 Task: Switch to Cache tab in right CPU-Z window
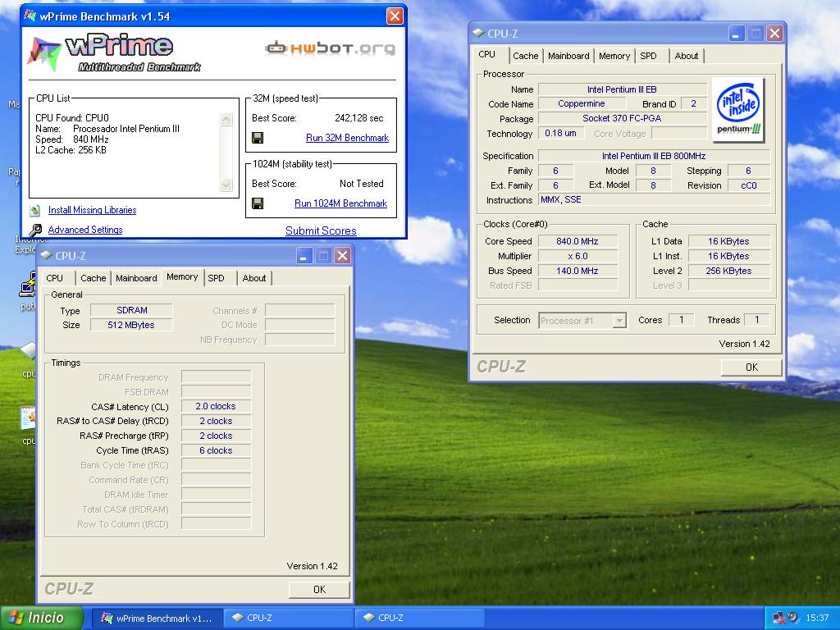525,56
